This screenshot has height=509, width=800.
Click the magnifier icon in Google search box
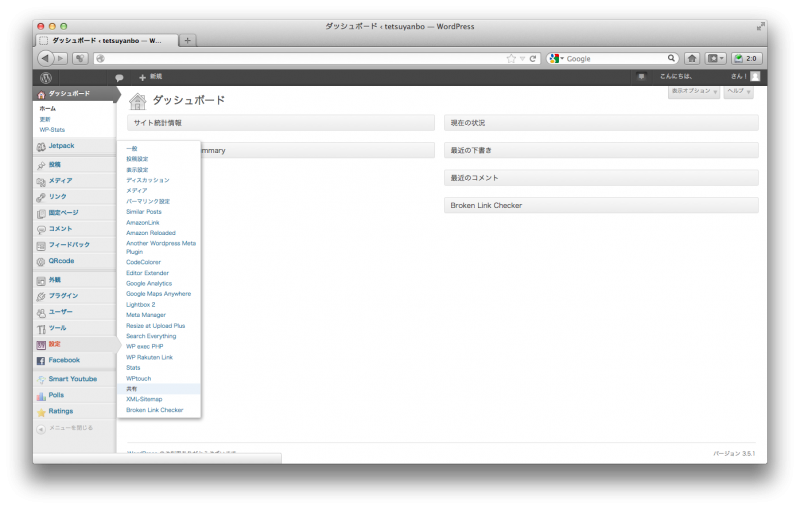671,58
